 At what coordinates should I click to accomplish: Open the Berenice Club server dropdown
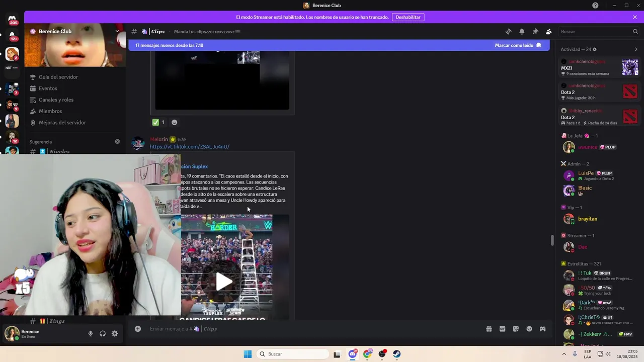[x=117, y=31]
